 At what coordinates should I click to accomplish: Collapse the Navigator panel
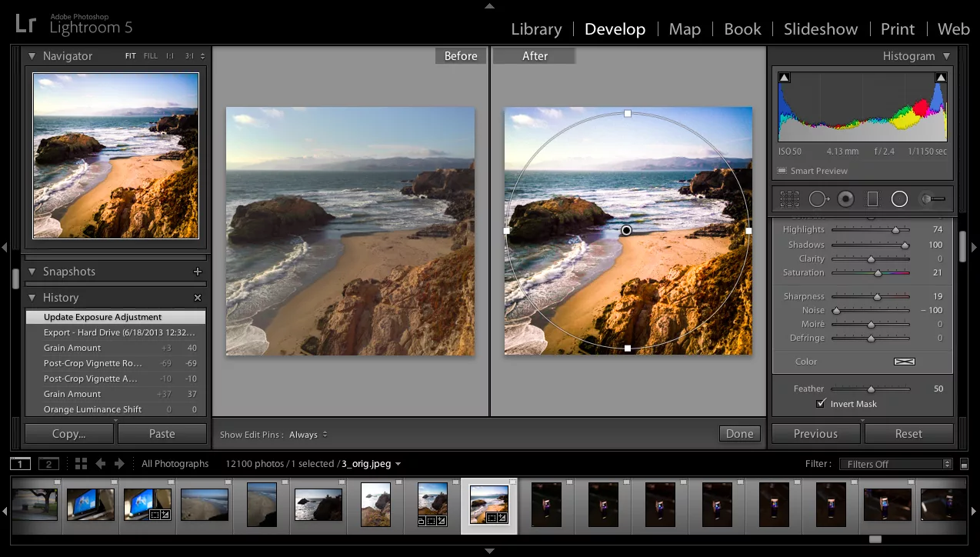[x=32, y=56]
